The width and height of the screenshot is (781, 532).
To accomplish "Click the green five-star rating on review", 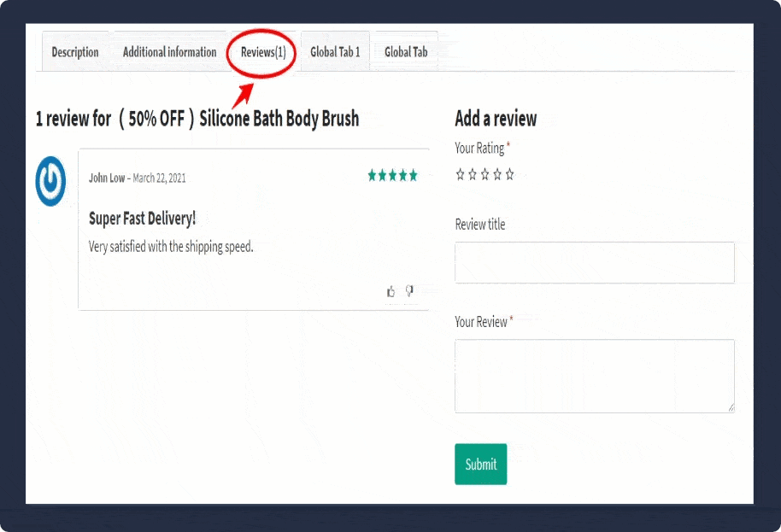I will 392,176.
